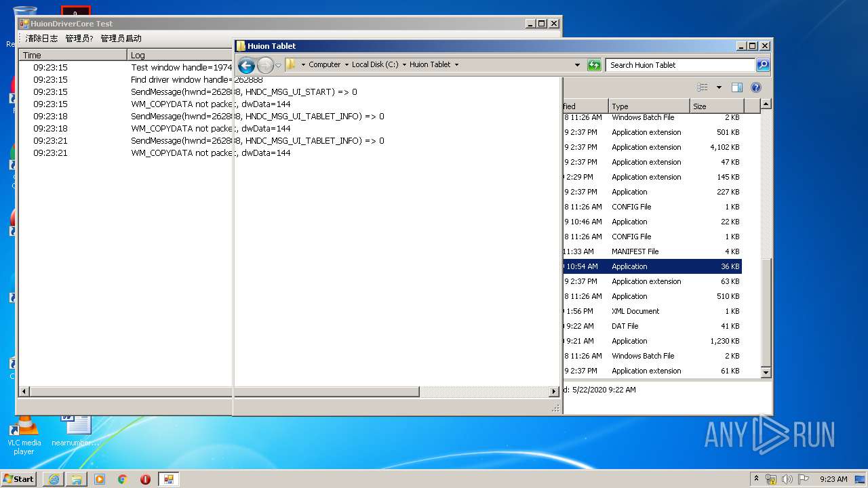
Task: Change the explorer view icon
Action: pyautogui.click(x=703, y=87)
